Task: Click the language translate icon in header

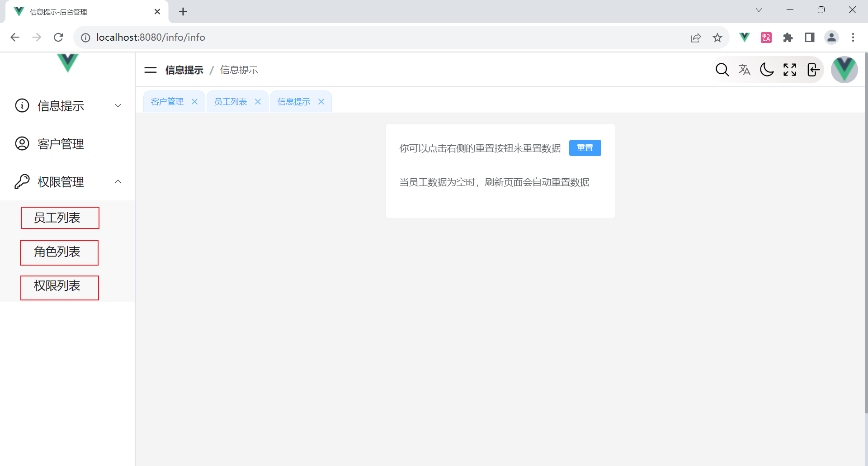Action: click(x=744, y=70)
